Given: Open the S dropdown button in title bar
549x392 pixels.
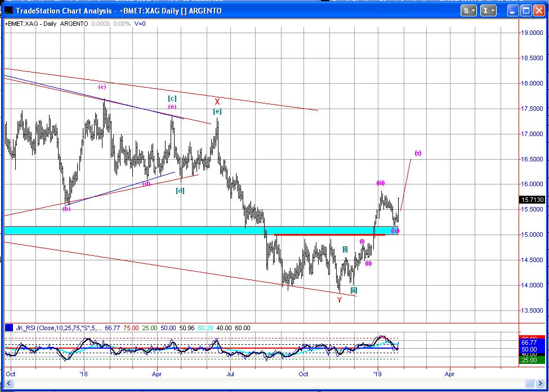Looking at the screenshot, I should click(468, 11).
